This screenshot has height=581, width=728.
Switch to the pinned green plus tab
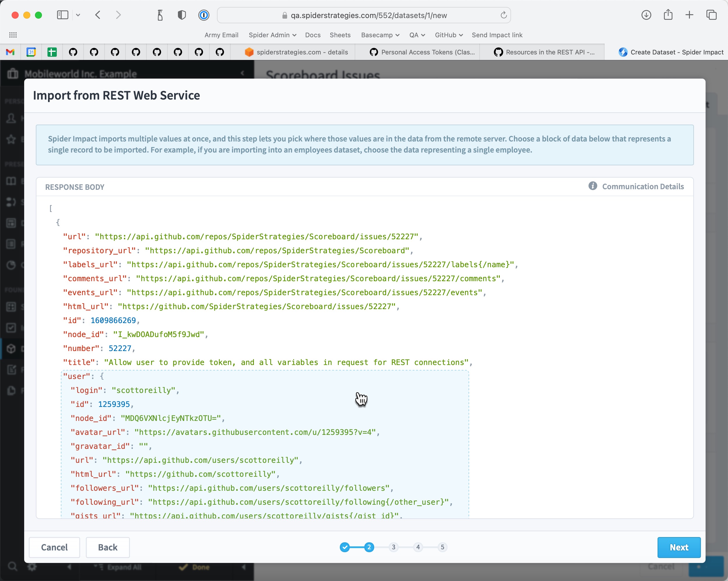tap(52, 52)
